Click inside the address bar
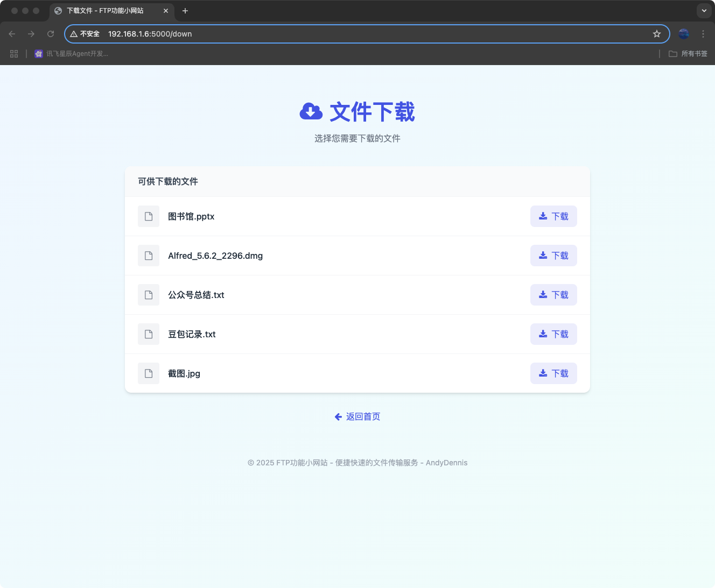 [x=323, y=33]
